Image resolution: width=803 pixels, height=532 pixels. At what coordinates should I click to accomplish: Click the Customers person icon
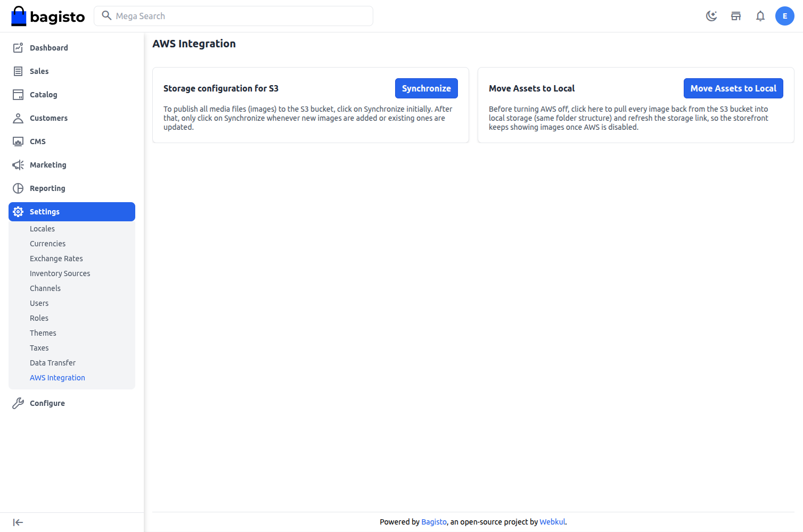(x=18, y=118)
